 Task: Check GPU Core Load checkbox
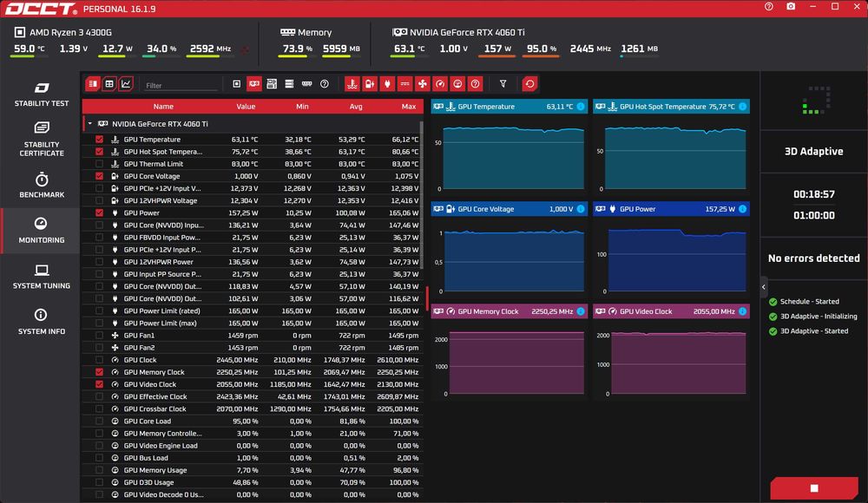point(99,421)
